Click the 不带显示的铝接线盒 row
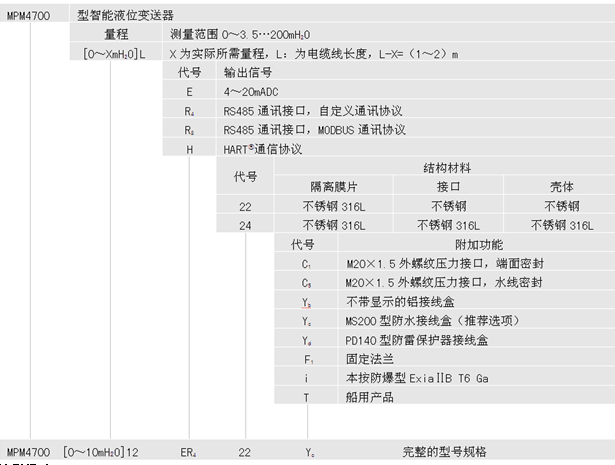The height and width of the screenshot is (465, 615). tap(445, 302)
